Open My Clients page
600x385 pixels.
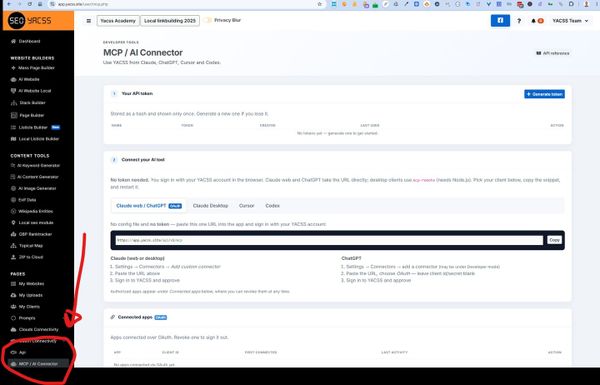coord(25,307)
